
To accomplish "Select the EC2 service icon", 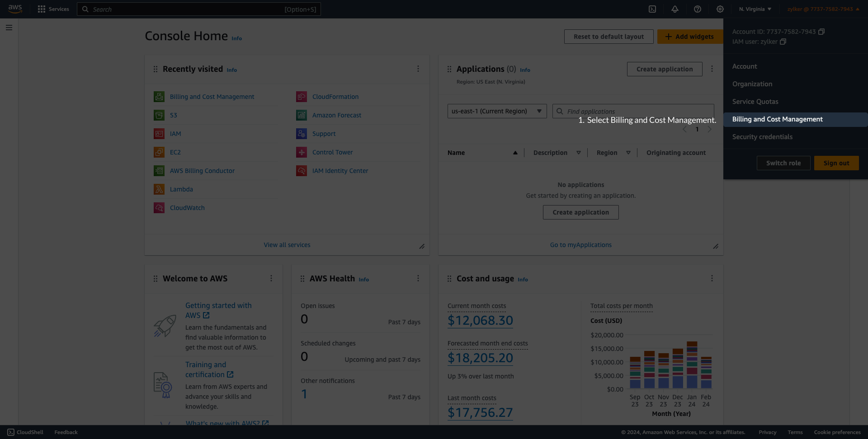I will pos(159,152).
